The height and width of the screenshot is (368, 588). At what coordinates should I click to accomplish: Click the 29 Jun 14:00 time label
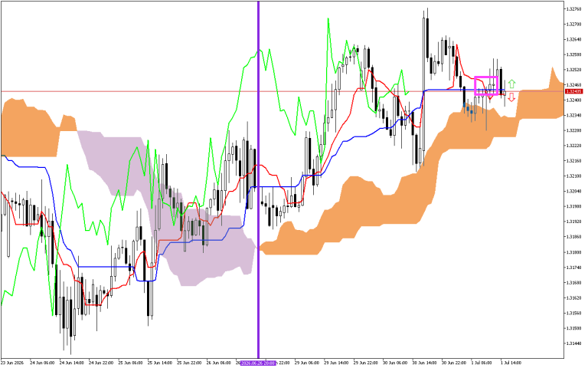pyautogui.click(x=337, y=363)
